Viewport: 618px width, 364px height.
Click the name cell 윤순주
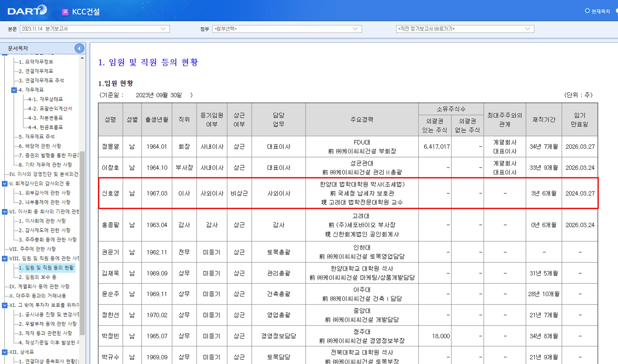(110, 294)
